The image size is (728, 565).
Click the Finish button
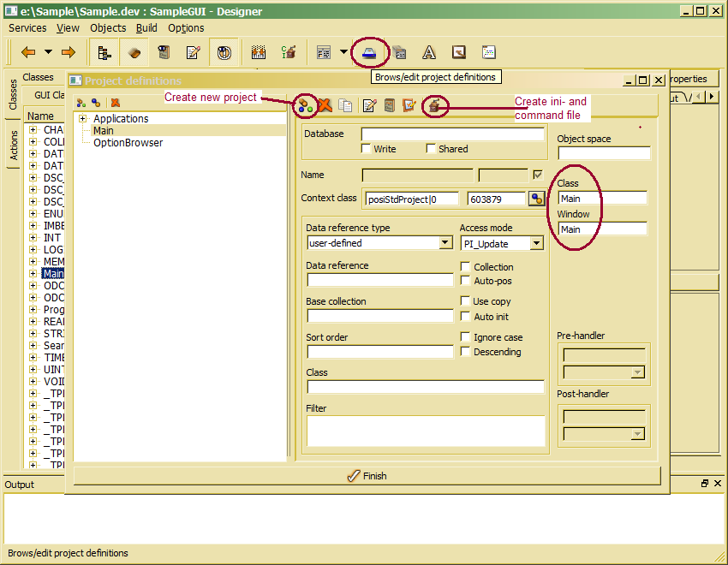click(x=367, y=476)
